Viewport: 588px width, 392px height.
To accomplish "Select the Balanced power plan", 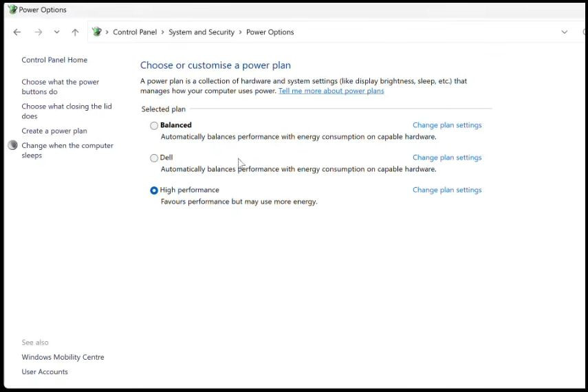I will point(154,126).
